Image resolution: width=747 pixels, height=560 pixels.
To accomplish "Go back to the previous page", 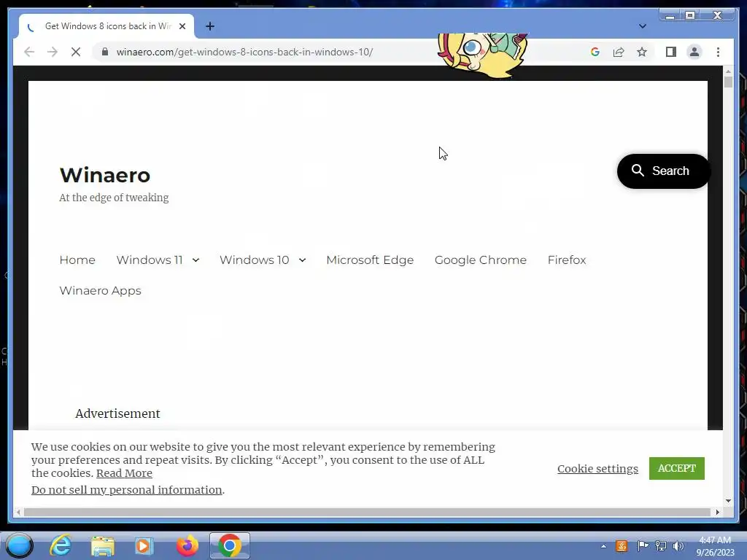I will click(x=29, y=52).
